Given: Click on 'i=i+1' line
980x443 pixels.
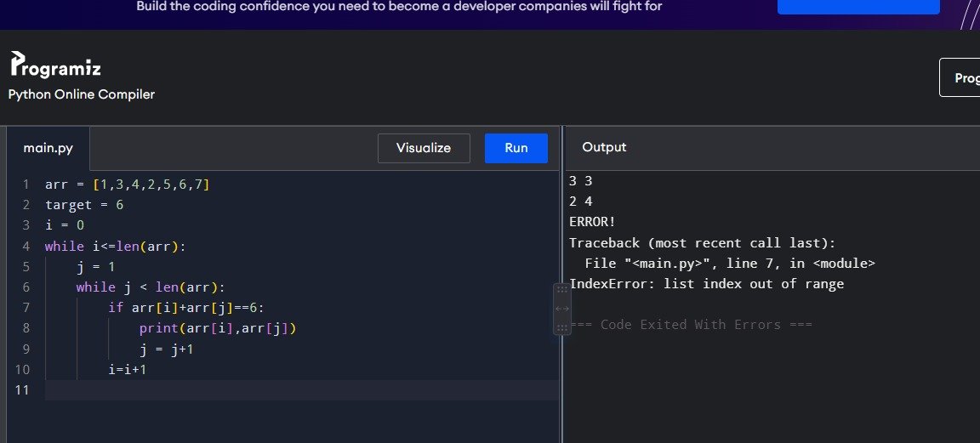Looking at the screenshot, I should (x=128, y=369).
